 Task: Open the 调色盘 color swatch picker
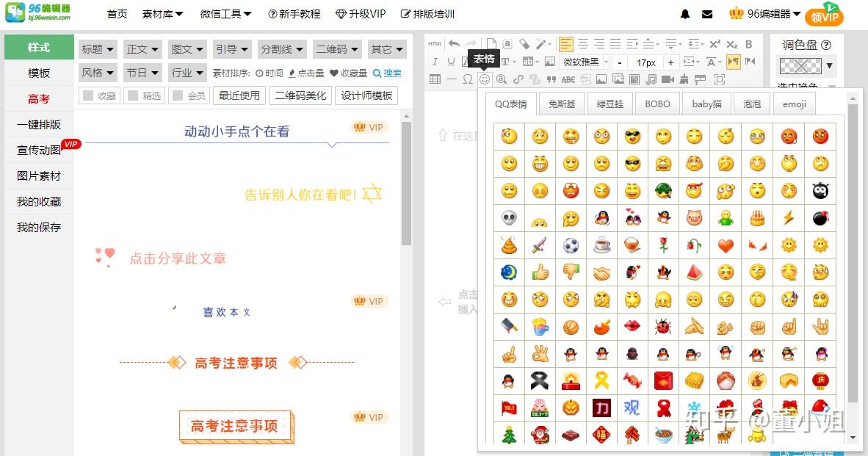800,65
